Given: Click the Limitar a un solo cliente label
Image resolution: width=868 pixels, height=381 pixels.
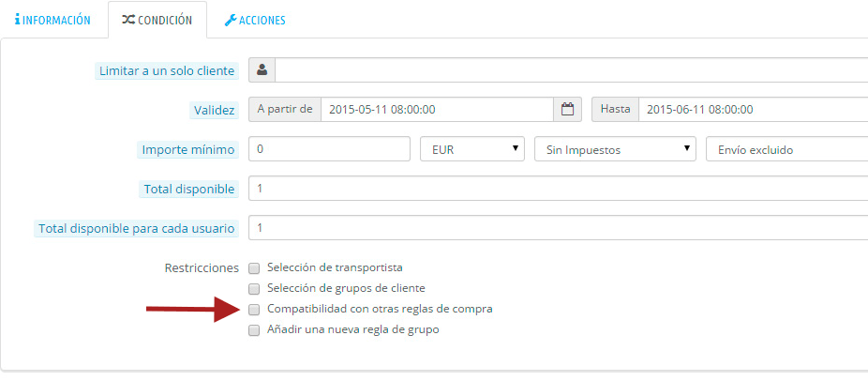Looking at the screenshot, I should [x=167, y=71].
